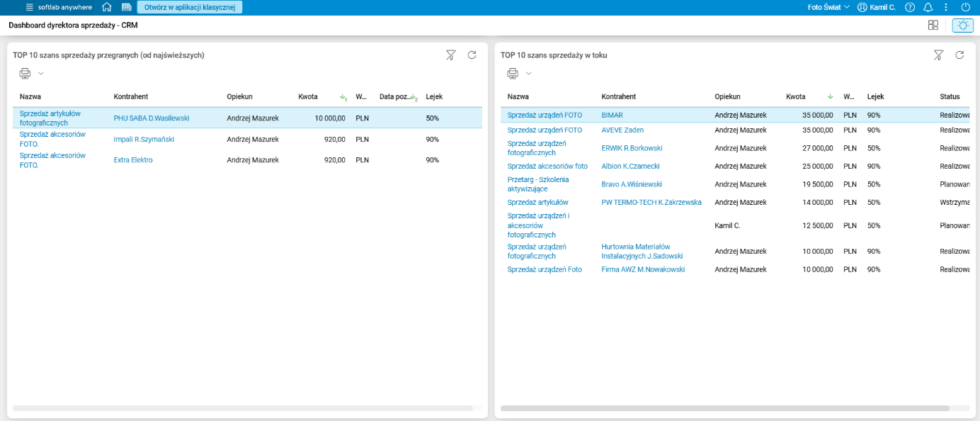The image size is (980, 421).
Task: Open 'Sprzedaż akcesoriów FOTO.' for Extra Elektro
Action: [x=52, y=159]
